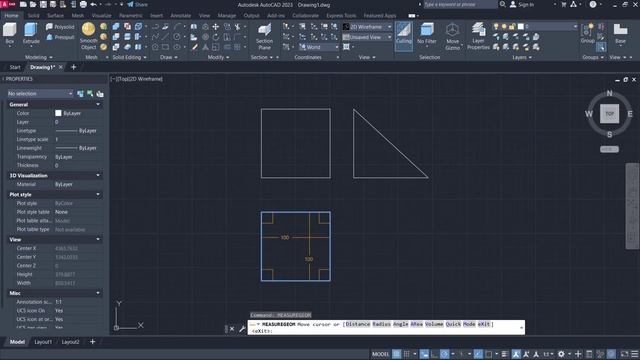
Task: Click the Smooth Object mesh tool
Action: [x=89, y=36]
